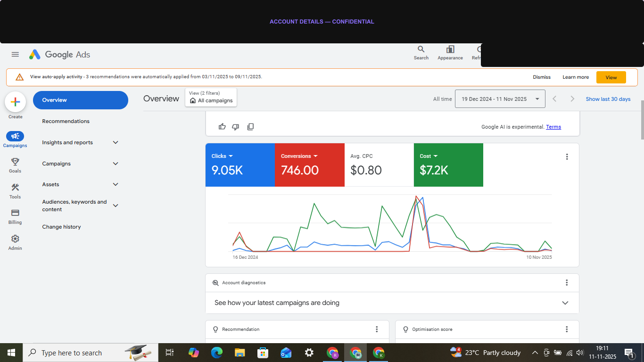Click the page vertical scrollbar
Image resolution: width=644 pixels, height=362 pixels.
pos(642,120)
